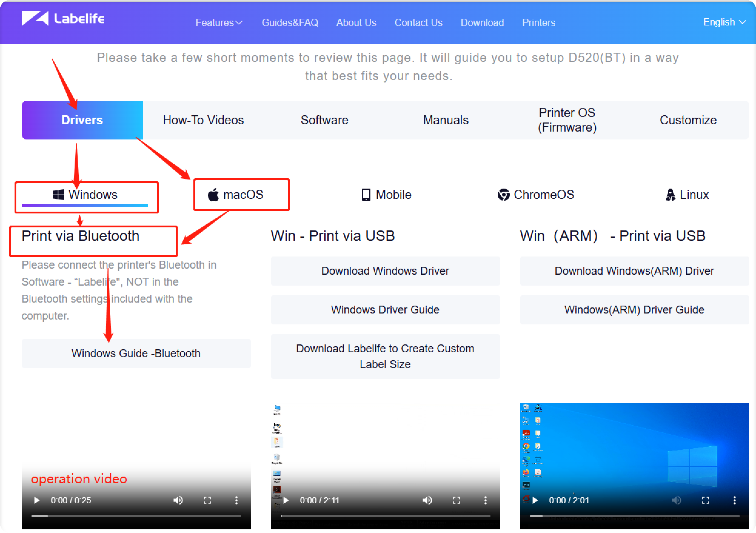This screenshot has height=533, width=756.
Task: Open the Manuals tab
Action: click(446, 120)
